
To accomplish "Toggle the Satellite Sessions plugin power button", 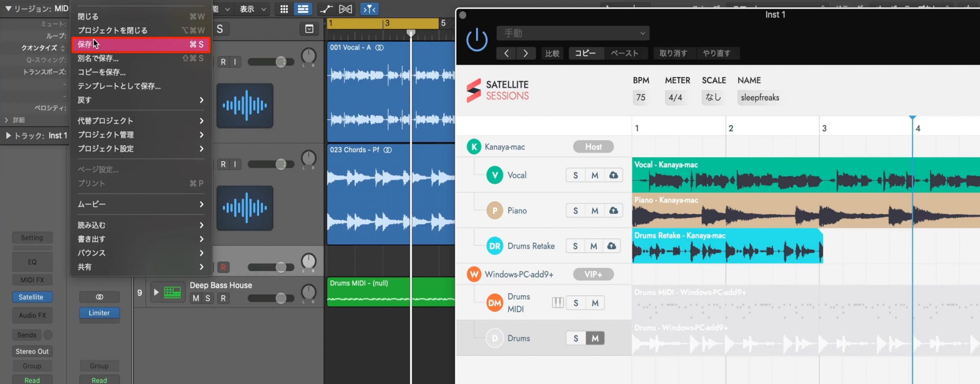I will click(477, 40).
